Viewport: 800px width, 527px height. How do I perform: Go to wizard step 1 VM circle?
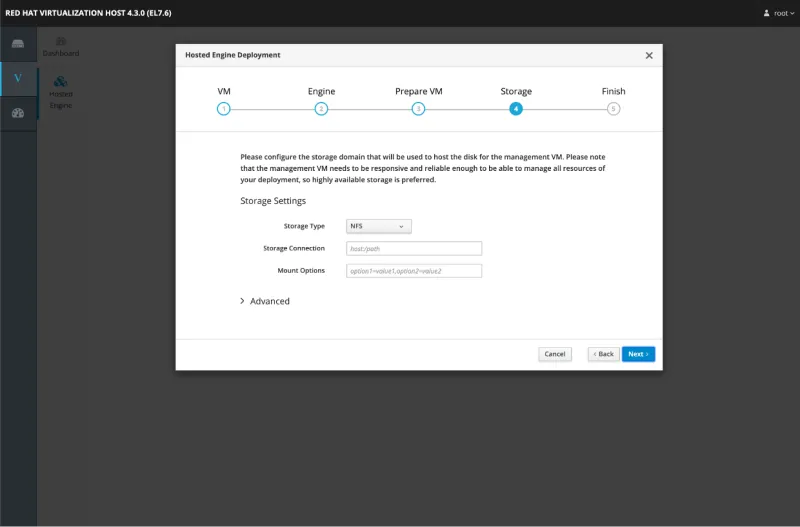224,109
